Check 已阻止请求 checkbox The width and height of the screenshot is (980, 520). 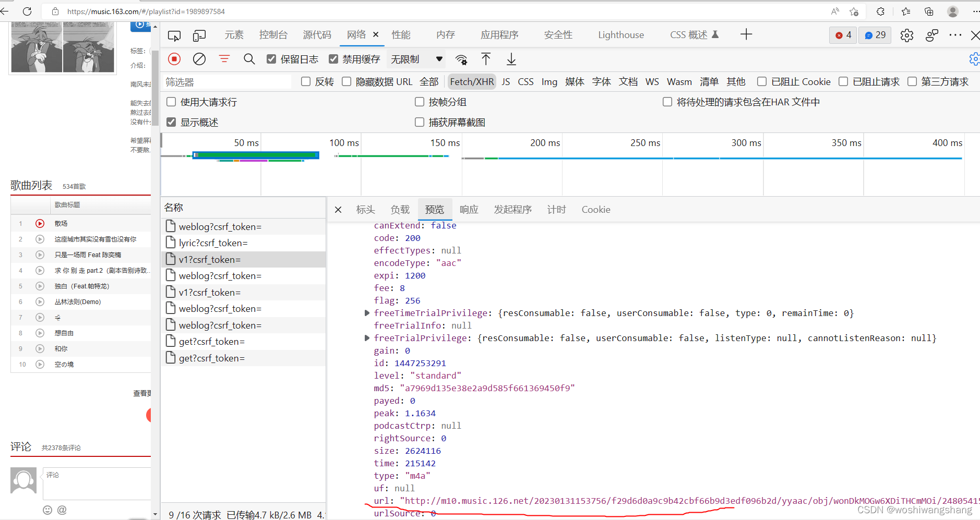843,81
